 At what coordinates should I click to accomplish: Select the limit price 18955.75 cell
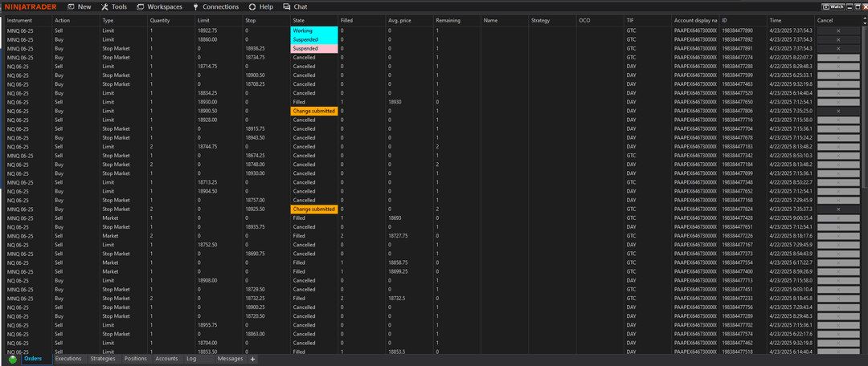click(219, 325)
